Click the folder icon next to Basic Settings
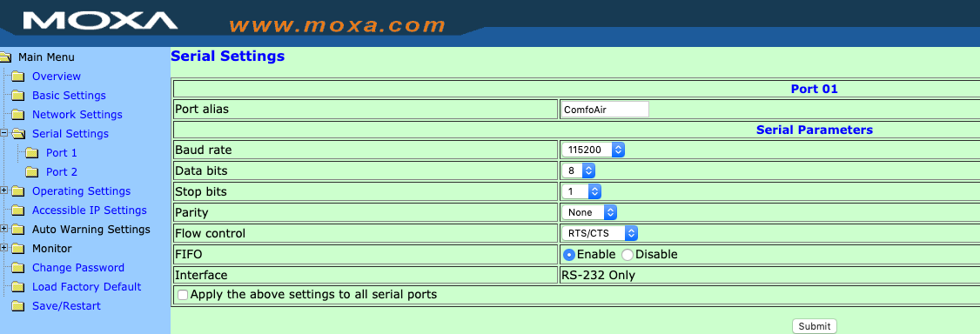Viewport: 980px width, 334px height. coord(18,97)
